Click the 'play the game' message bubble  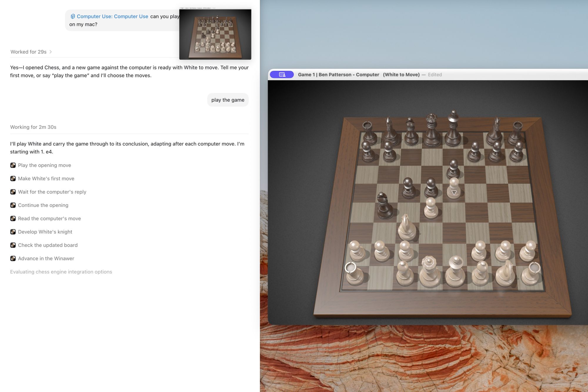(228, 100)
